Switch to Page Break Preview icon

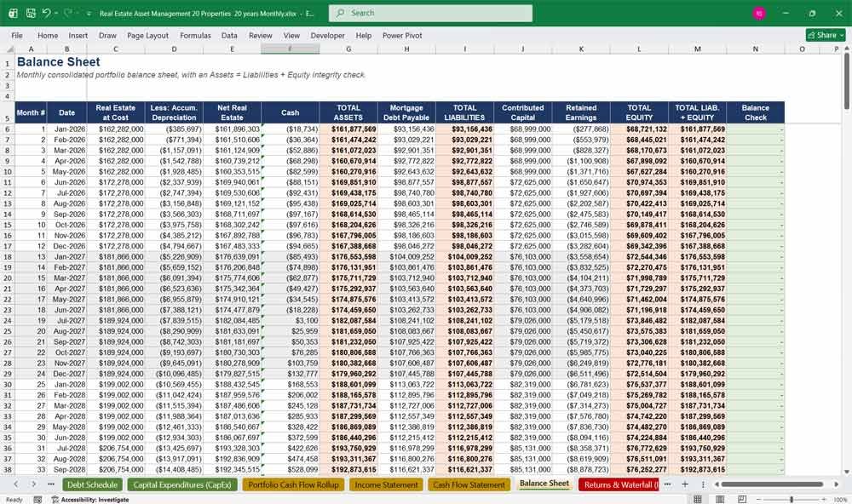tap(742, 499)
